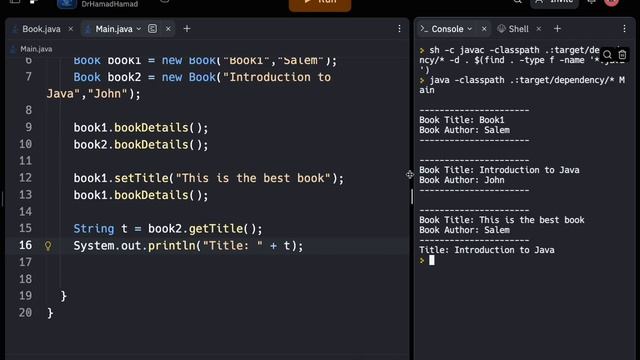Screen dimensions: 640x360
Task: Add a new tab in console pane
Action: tap(557, 29)
